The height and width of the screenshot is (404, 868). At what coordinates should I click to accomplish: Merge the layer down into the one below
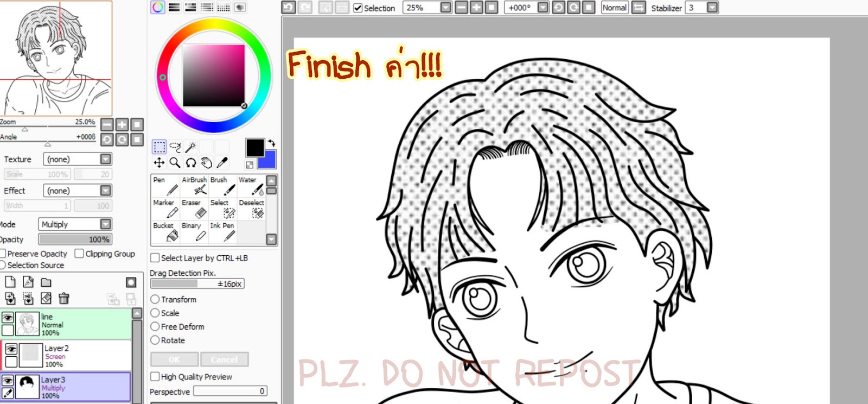pos(28,298)
